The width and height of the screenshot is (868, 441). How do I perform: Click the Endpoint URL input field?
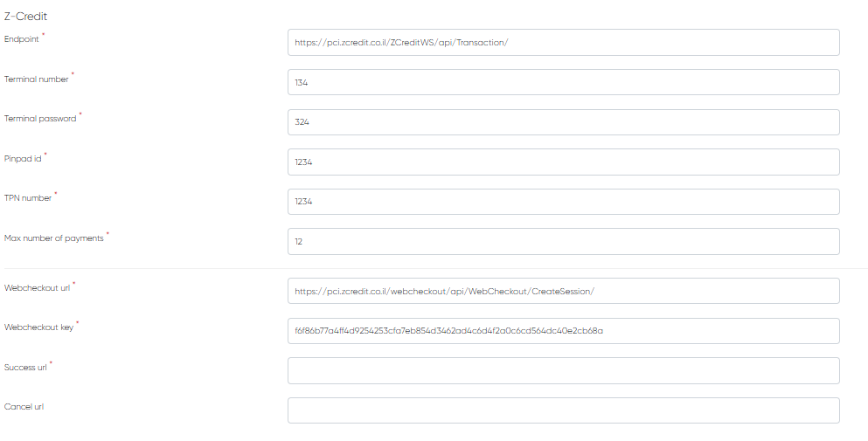(563, 42)
